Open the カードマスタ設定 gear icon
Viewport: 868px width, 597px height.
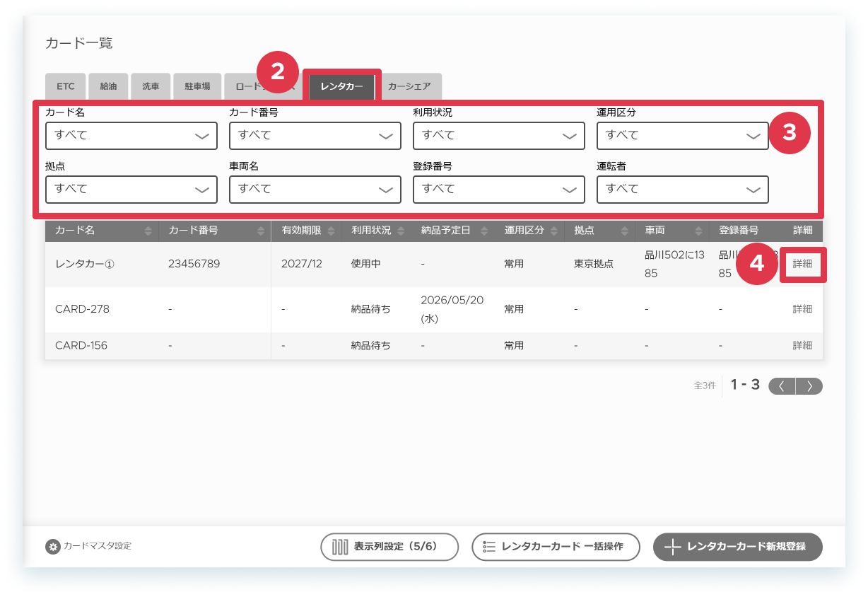coord(52,547)
